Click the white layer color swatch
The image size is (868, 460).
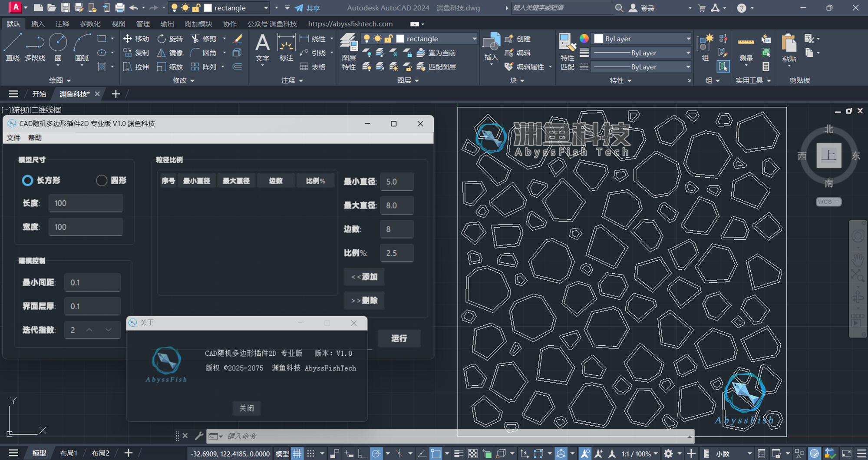point(400,39)
